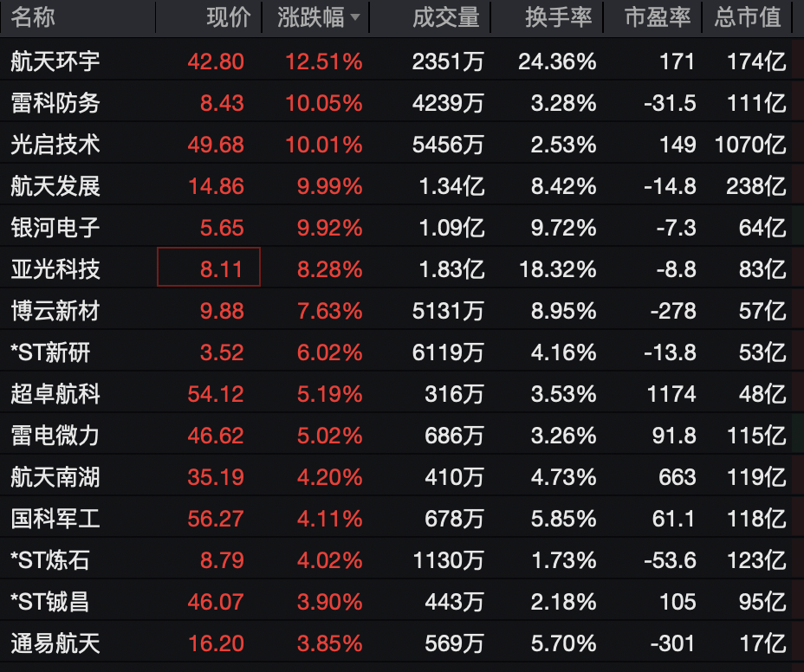Select the 雷科防务 stock name

55,103
